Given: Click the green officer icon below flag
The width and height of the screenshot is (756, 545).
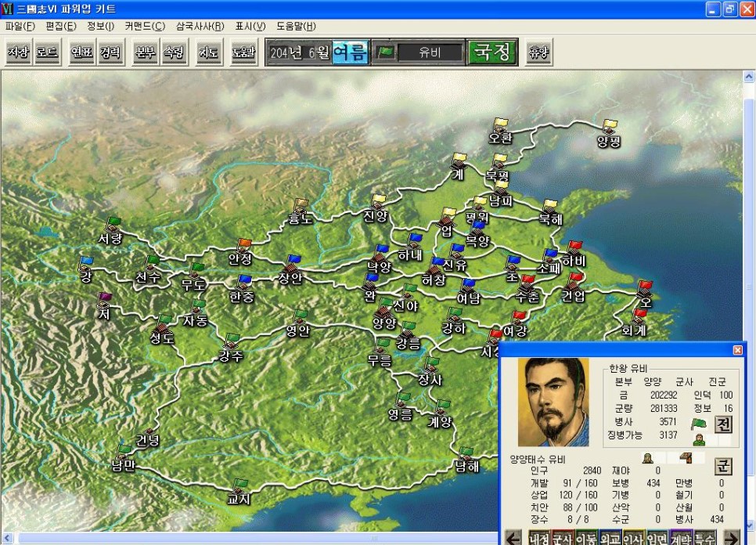Looking at the screenshot, I should coord(699,439).
